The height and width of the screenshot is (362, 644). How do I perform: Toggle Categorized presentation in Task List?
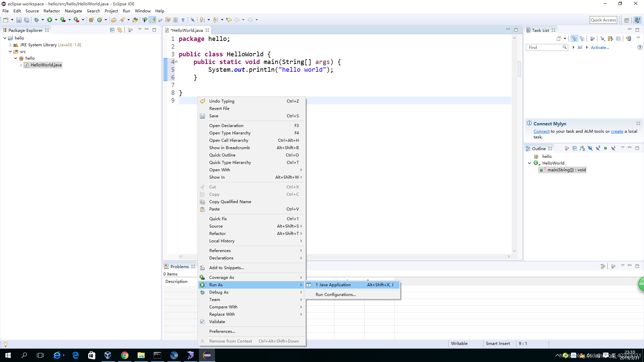coord(575,39)
